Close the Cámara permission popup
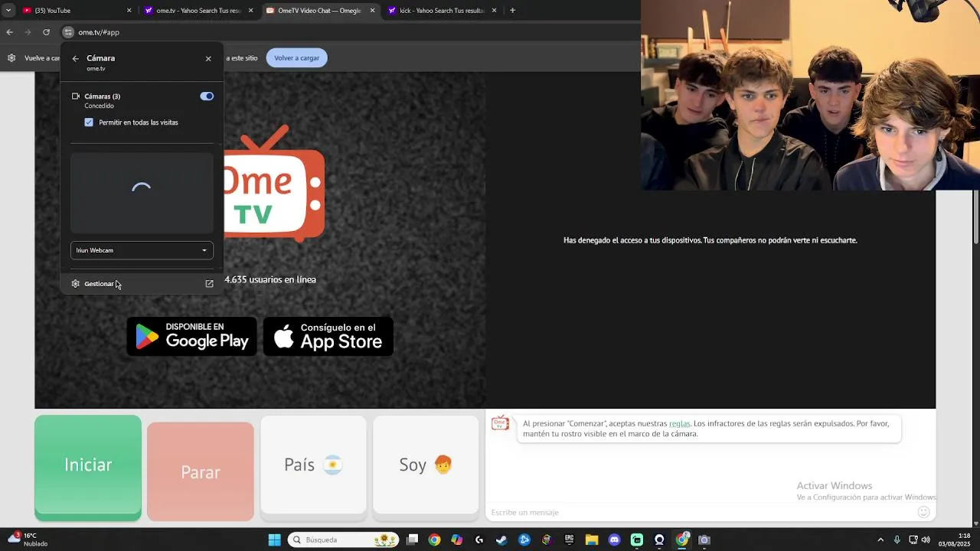The image size is (980, 551). point(208,59)
